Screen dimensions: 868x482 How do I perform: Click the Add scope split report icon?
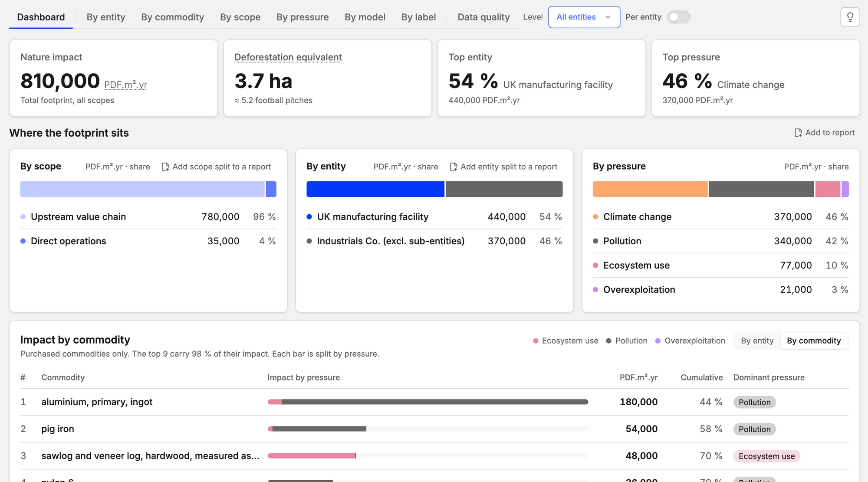click(x=165, y=167)
